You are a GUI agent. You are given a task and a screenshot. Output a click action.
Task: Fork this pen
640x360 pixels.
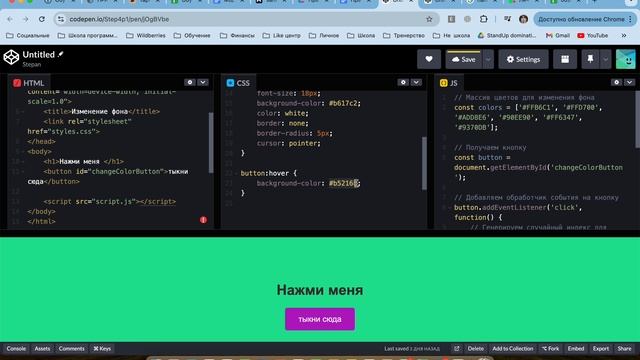pos(551,349)
